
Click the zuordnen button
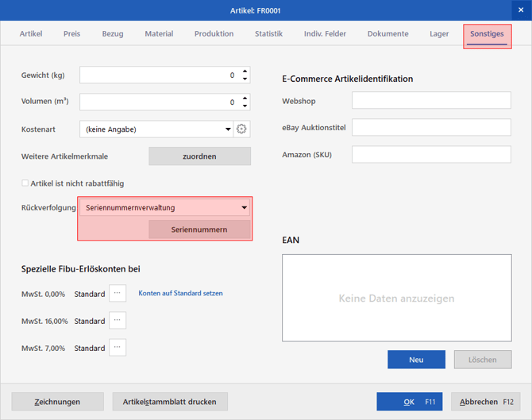199,156
